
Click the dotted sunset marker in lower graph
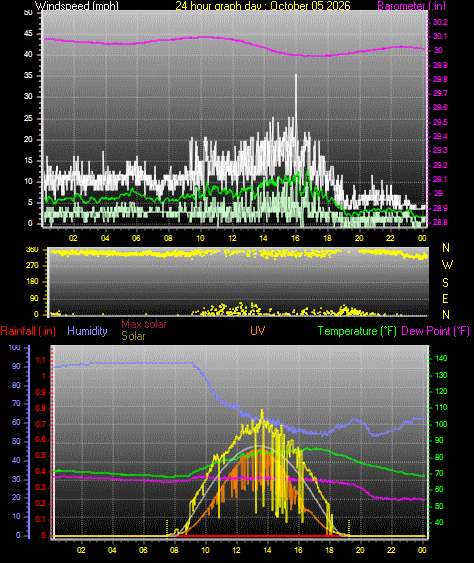(349, 528)
